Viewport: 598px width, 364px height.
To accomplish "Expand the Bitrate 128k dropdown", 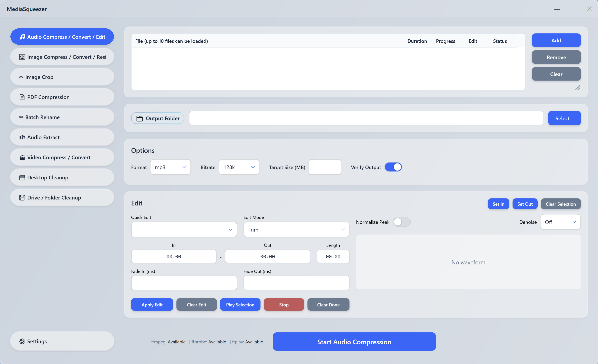I will tap(239, 167).
